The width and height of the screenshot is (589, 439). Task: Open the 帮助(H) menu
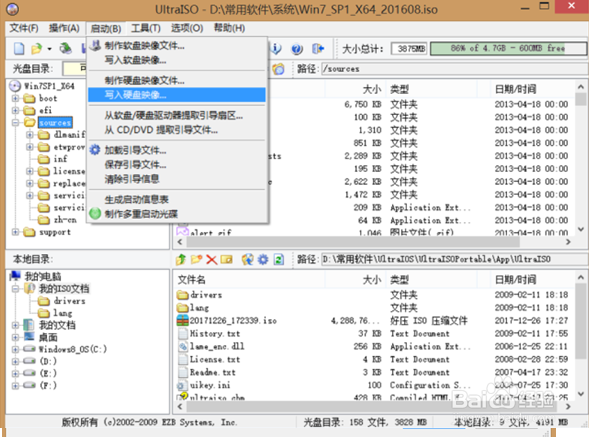(x=229, y=28)
